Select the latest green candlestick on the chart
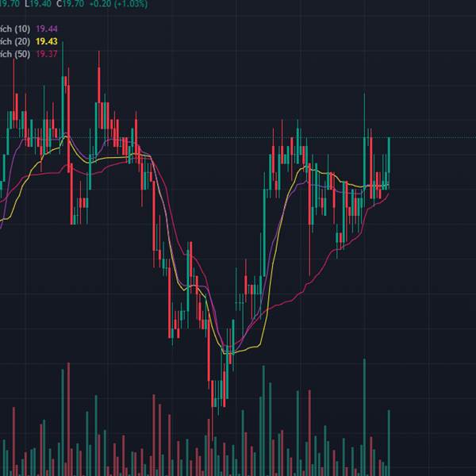Viewport: 476px width, 476px height. pos(389,163)
